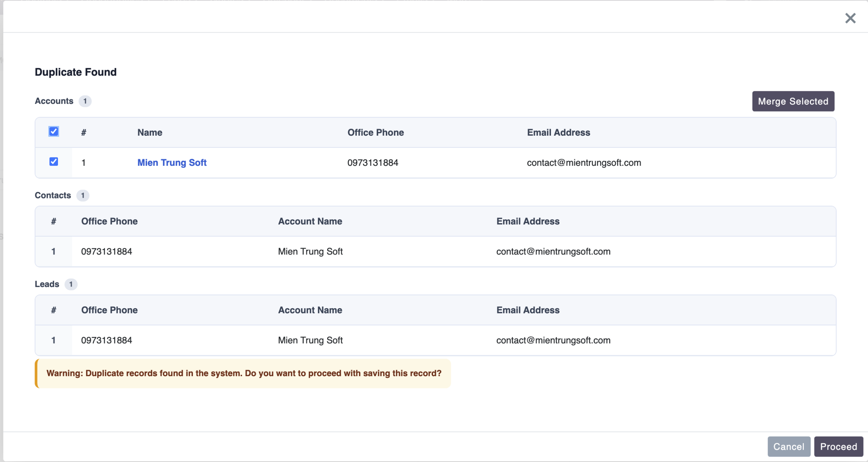Close the Duplicate Found dialog with the X icon
The image size is (868, 462).
(x=850, y=18)
